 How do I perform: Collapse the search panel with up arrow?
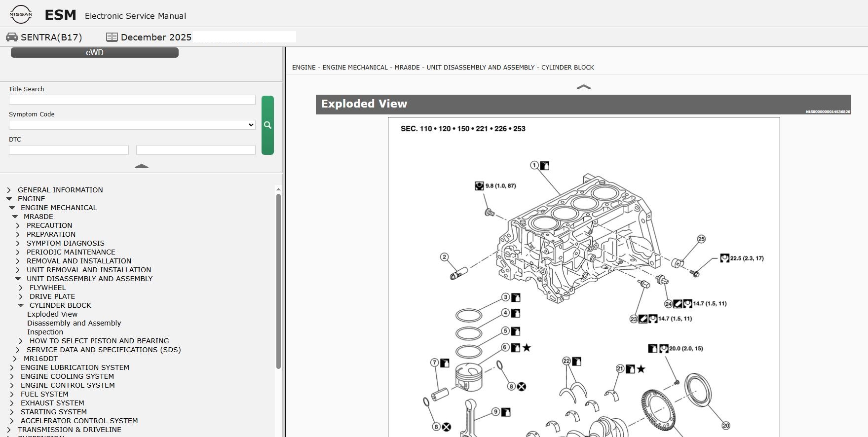(142, 166)
